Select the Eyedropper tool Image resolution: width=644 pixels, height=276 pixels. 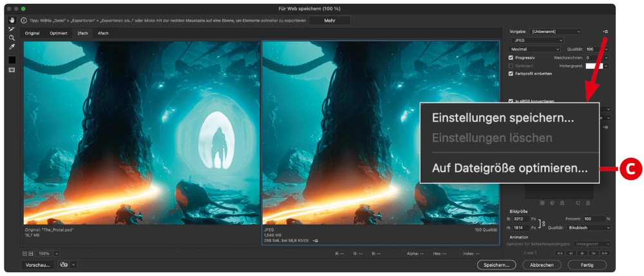pyautogui.click(x=12, y=47)
